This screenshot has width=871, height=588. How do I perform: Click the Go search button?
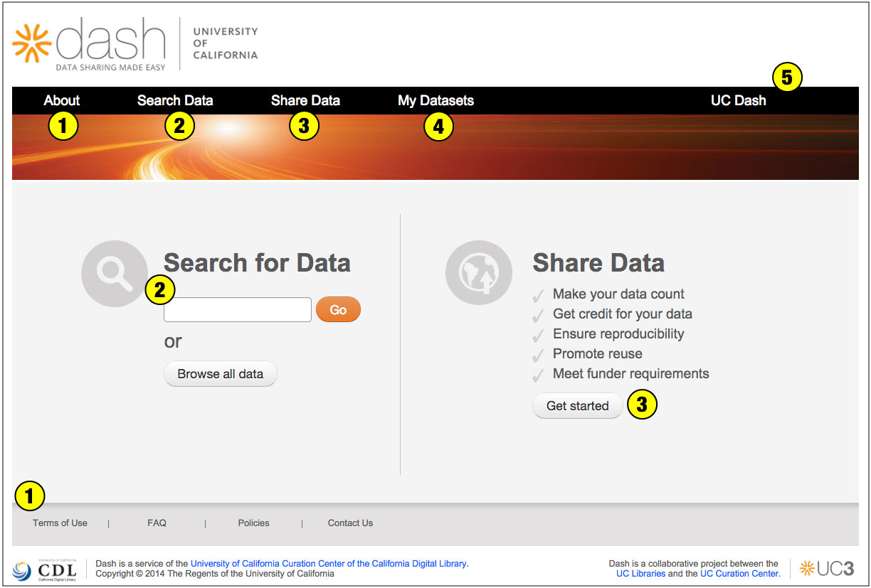click(338, 309)
